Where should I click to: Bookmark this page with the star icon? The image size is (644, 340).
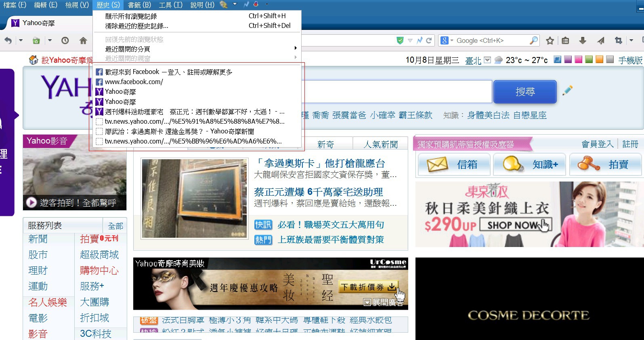(x=550, y=40)
